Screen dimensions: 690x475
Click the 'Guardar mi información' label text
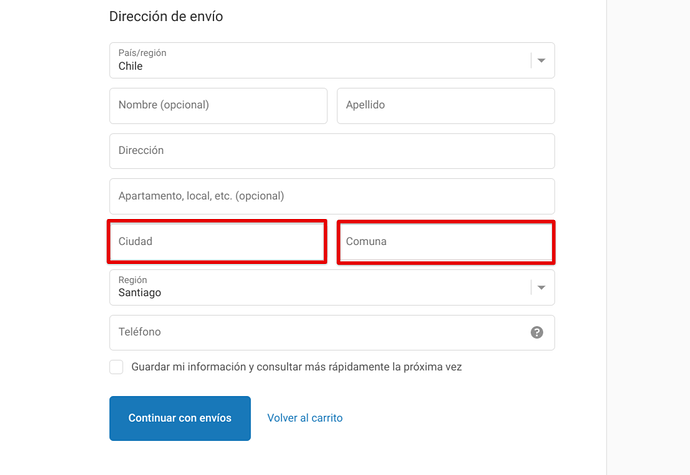click(x=296, y=367)
